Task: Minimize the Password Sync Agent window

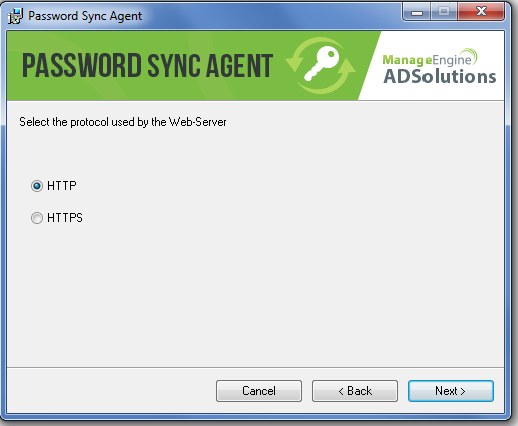Action: (x=417, y=12)
